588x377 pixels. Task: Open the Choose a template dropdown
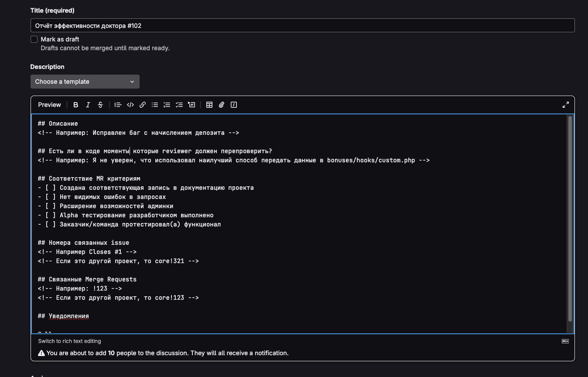point(85,82)
